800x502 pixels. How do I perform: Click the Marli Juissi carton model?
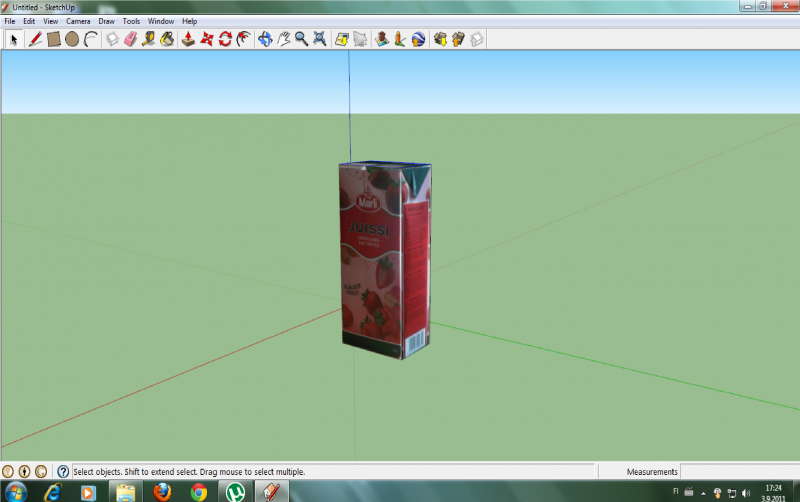[x=385, y=260]
